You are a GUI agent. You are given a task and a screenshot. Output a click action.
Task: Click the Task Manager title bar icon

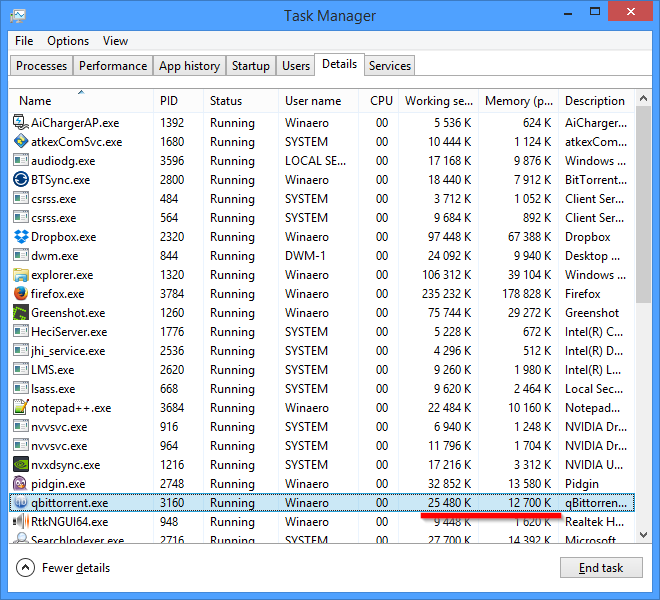18,16
